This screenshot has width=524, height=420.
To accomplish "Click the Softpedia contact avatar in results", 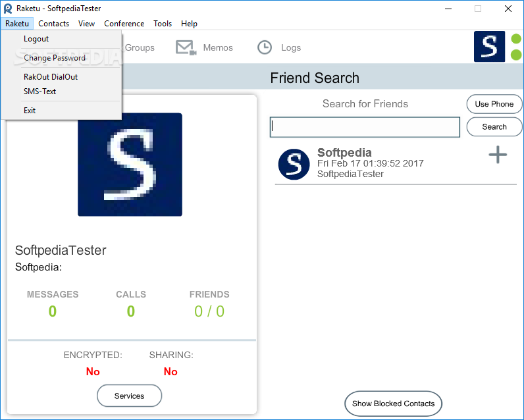I will click(294, 164).
